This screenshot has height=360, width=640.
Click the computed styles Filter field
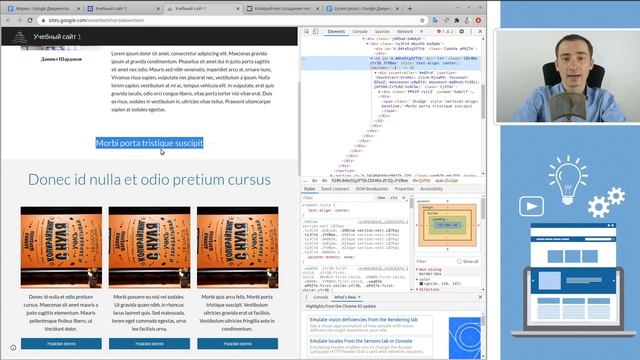point(434,261)
